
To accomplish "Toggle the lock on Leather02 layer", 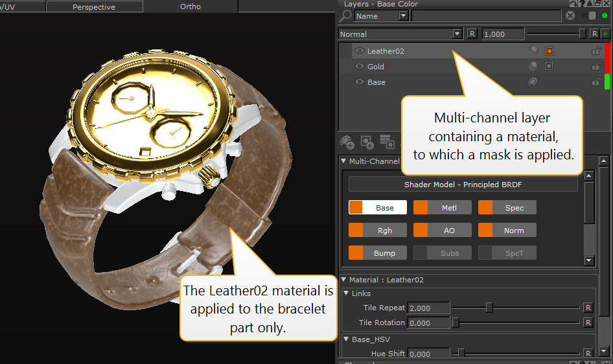I will [x=596, y=51].
